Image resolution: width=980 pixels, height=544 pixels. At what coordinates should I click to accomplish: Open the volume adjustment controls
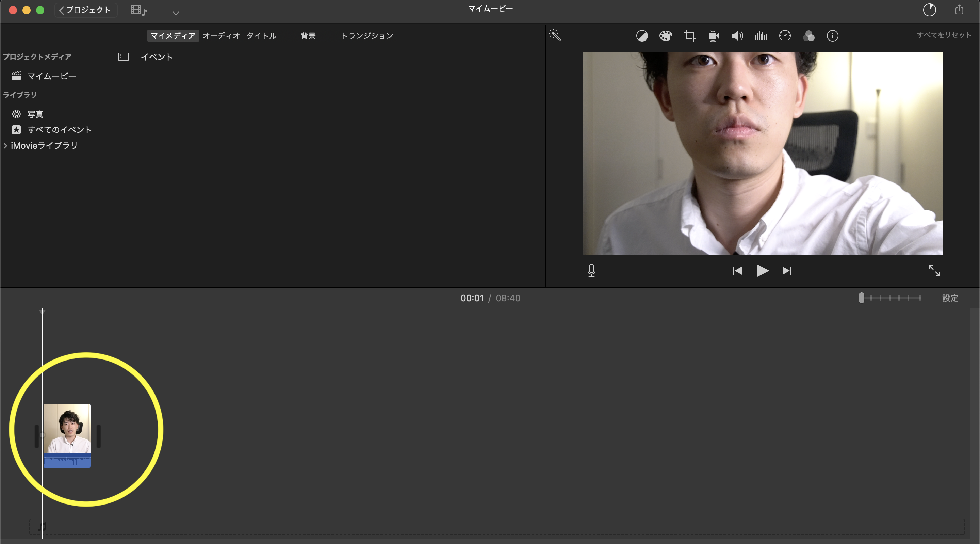click(x=737, y=36)
